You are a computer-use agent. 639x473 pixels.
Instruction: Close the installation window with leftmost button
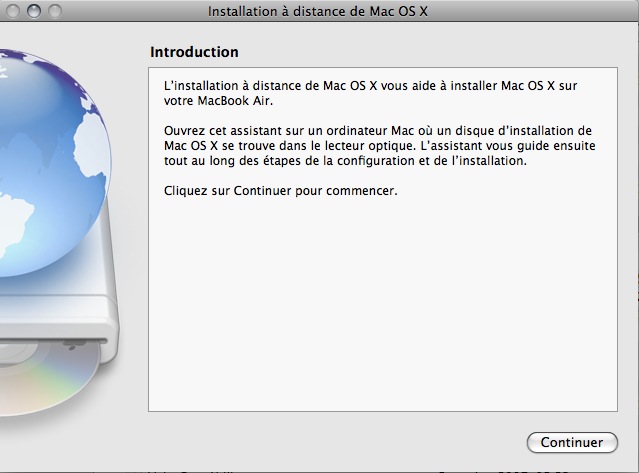12,11
